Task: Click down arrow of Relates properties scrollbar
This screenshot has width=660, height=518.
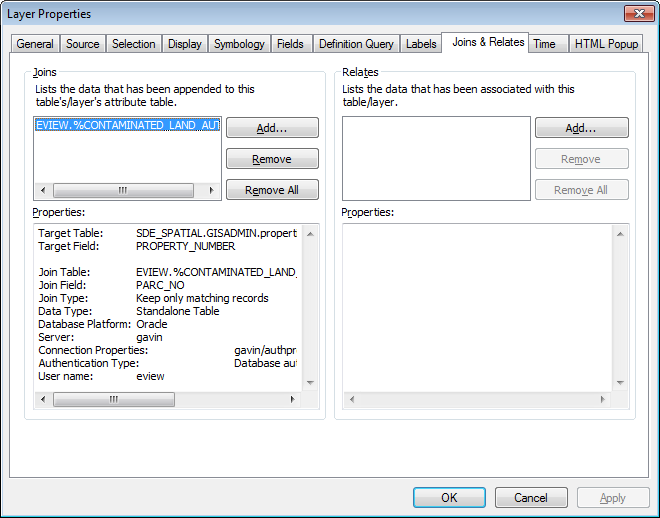Action: (x=620, y=383)
